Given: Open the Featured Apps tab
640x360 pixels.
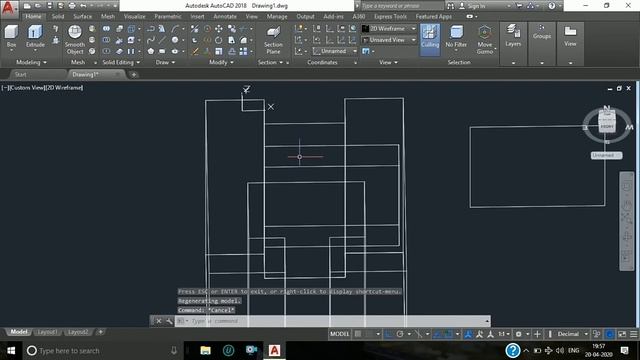Looking at the screenshot, I should pyautogui.click(x=433, y=16).
